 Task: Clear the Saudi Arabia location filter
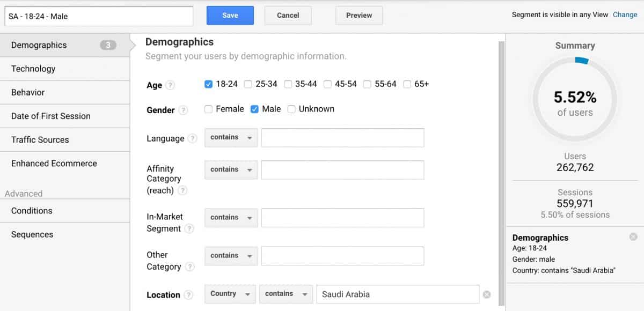[x=487, y=294]
